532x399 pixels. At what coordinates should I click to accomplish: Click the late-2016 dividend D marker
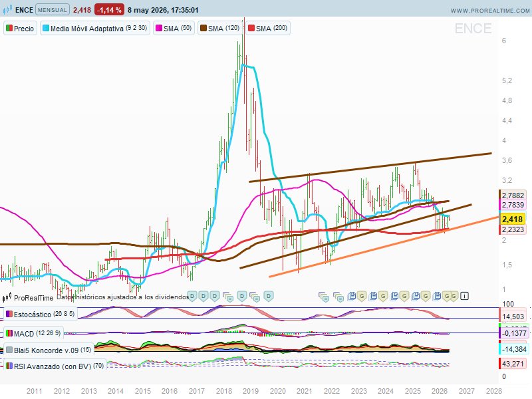(x=192, y=296)
